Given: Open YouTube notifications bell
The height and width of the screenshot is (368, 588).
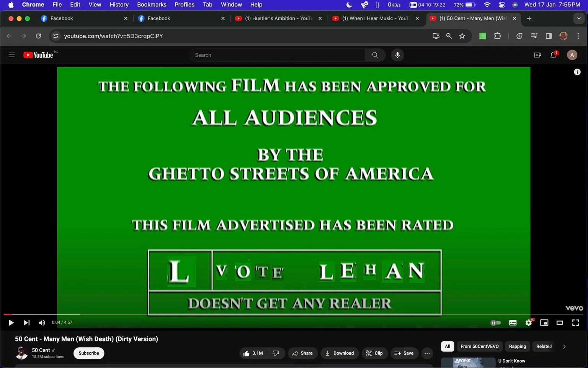Looking at the screenshot, I should pos(553,55).
